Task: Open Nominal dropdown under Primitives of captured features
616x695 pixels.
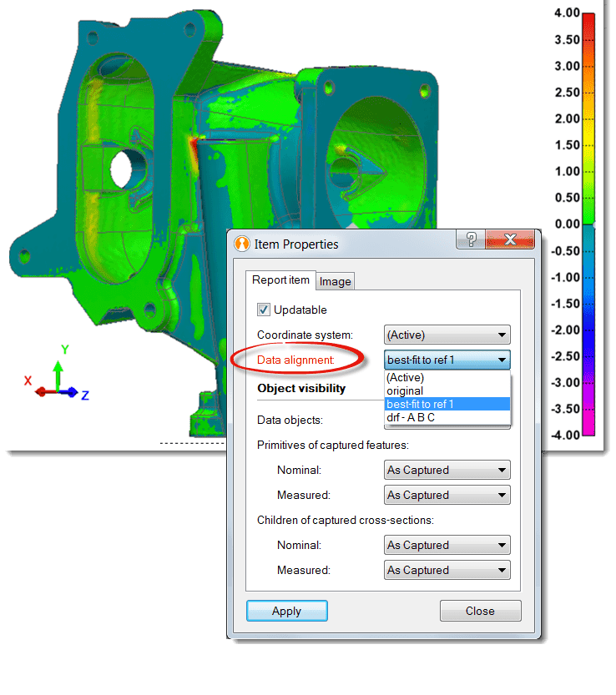Action: [447, 471]
